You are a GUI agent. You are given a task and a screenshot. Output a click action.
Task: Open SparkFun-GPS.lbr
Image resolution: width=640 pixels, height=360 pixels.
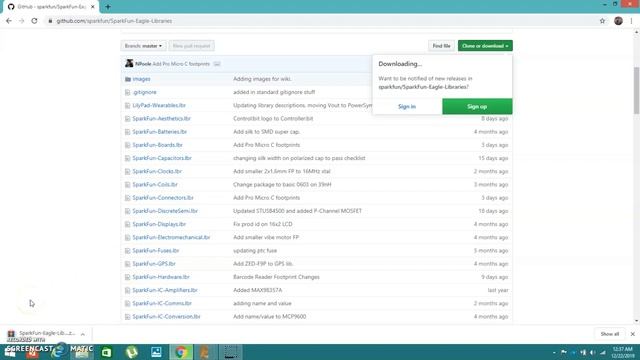click(154, 264)
